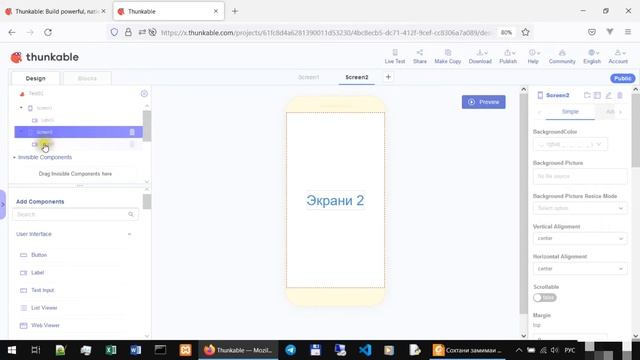
Task: Select the List Viewer component
Action: [44, 307]
